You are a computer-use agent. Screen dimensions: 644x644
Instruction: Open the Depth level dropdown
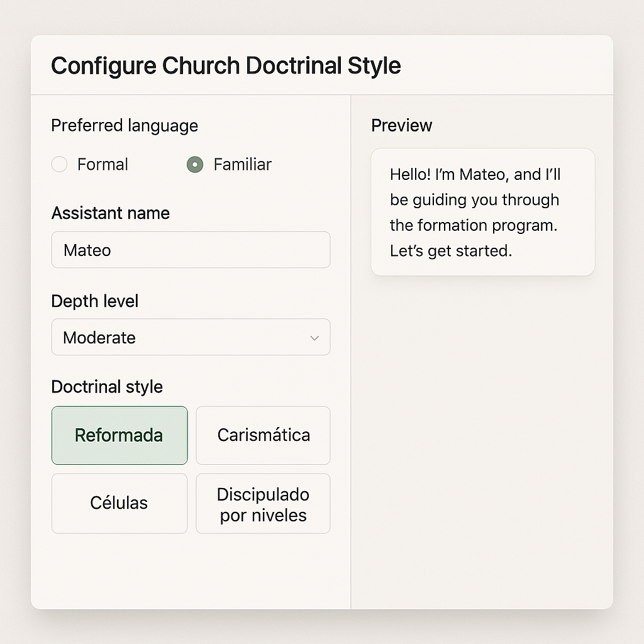(x=191, y=337)
